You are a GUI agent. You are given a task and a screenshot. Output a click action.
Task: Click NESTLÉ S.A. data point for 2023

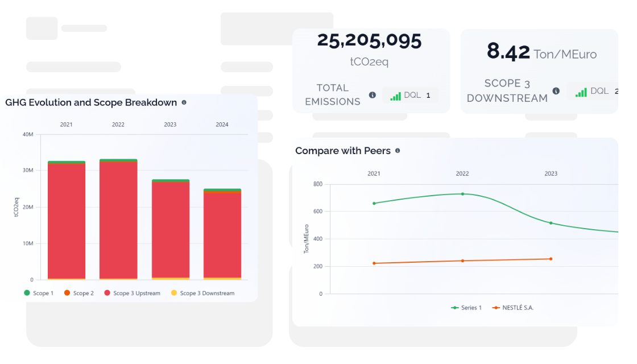(551, 259)
